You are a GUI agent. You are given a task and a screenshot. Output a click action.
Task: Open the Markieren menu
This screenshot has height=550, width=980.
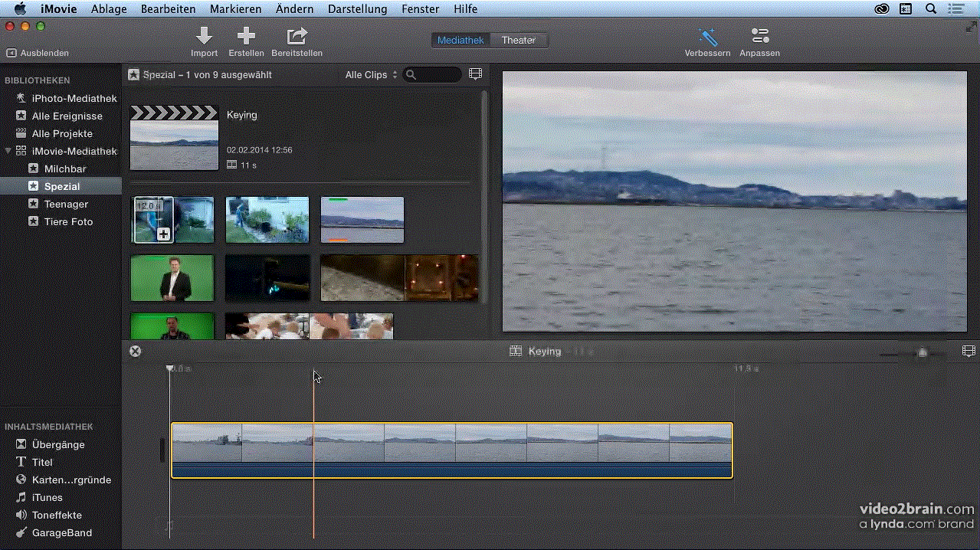(x=235, y=9)
